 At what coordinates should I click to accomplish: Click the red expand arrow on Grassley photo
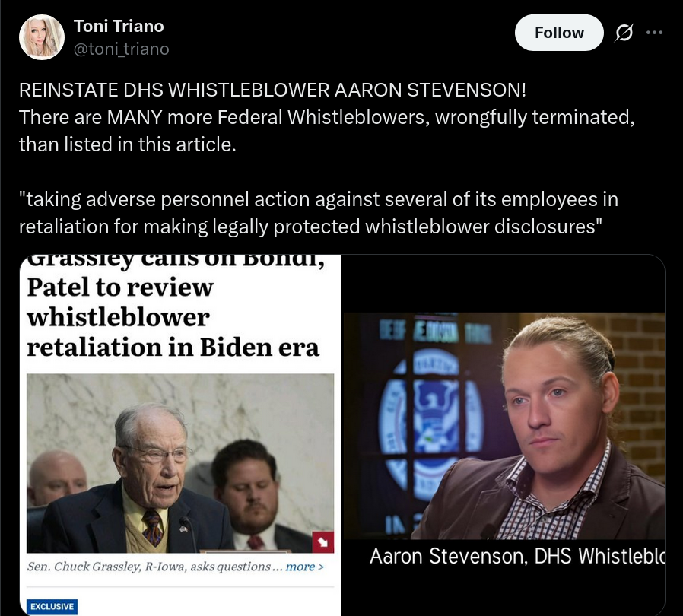click(323, 542)
